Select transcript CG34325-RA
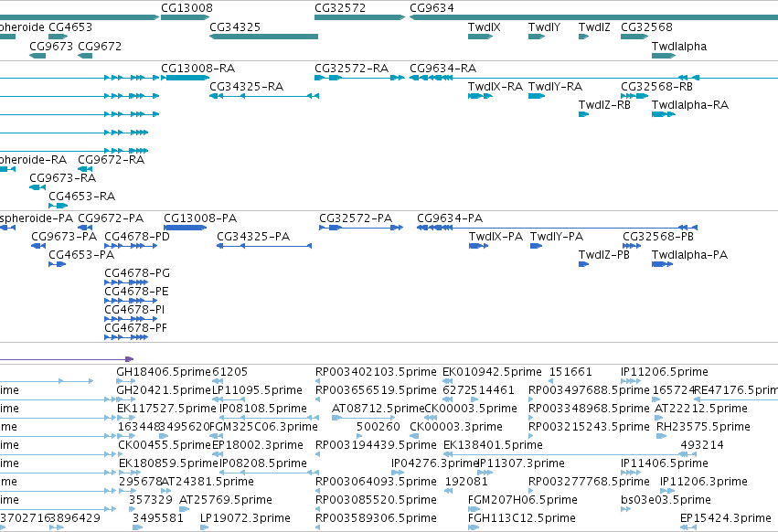The image size is (778, 532). click(x=264, y=96)
